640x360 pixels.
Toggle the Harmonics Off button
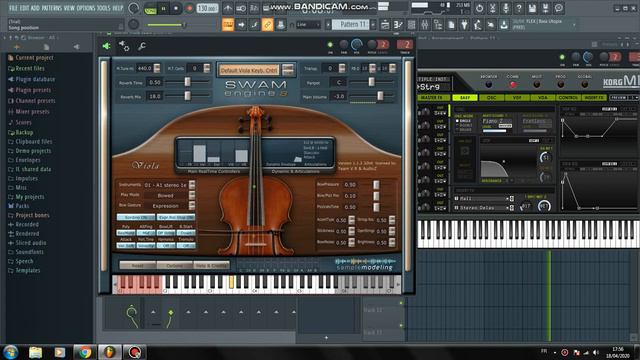click(166, 246)
